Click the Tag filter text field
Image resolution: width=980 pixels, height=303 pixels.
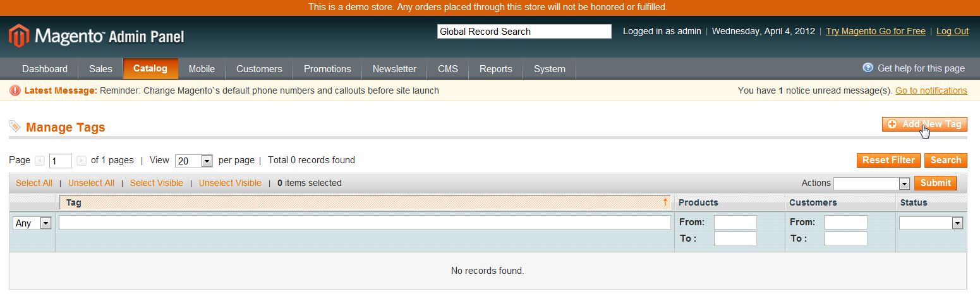tap(365, 222)
